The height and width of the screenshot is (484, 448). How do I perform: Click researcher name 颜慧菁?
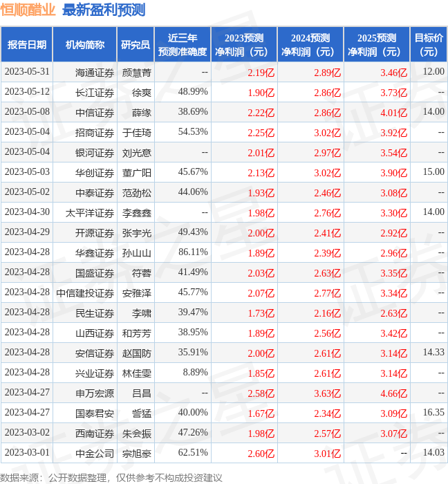pyautogui.click(x=137, y=73)
